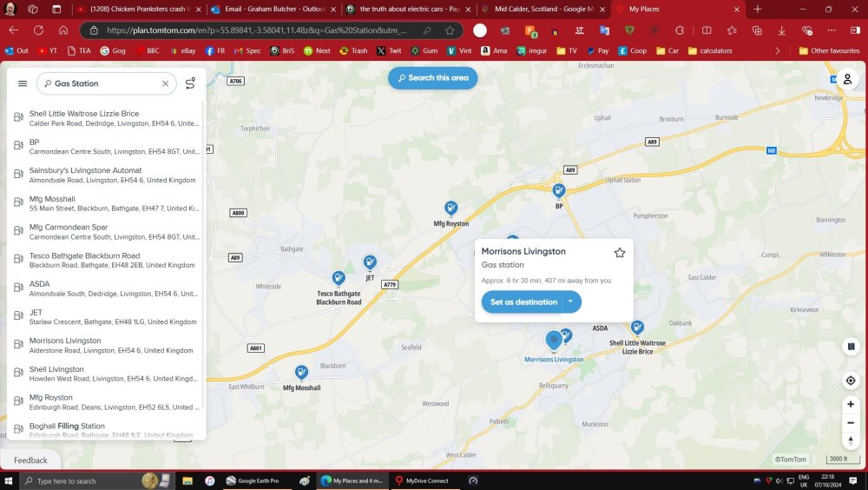The image size is (868, 490).
Task: Open Mfg Mosshall list result
Action: click(x=106, y=203)
